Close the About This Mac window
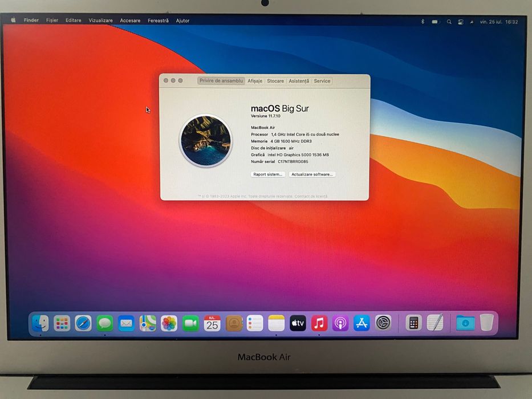The width and height of the screenshot is (532, 399). [x=166, y=81]
